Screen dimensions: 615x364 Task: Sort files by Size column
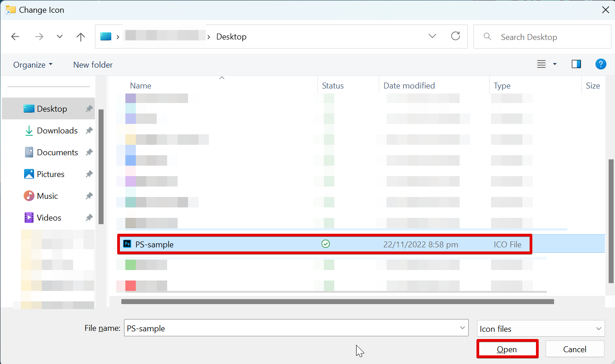tap(593, 86)
